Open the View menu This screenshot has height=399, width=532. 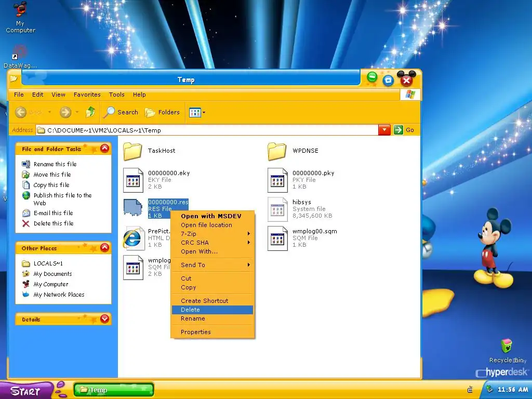click(x=58, y=95)
